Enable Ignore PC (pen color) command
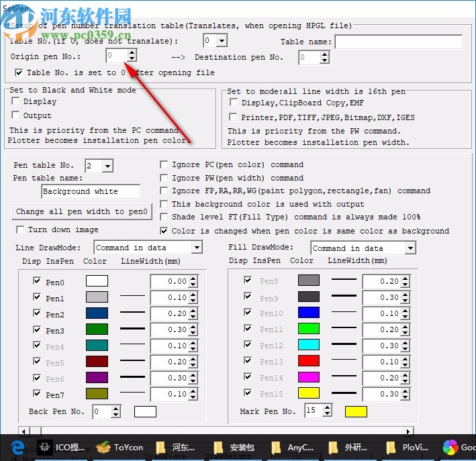This screenshot has height=461, width=476. coord(164,164)
